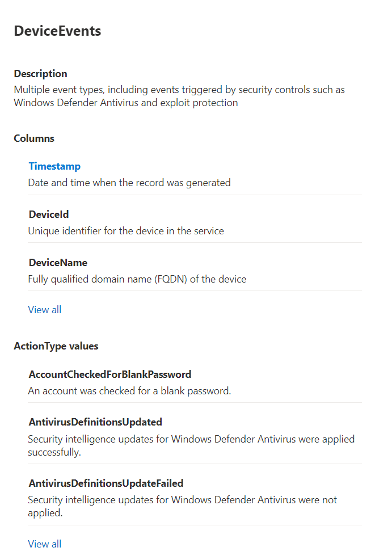Click 'Unique identifier for the device' text
The width and height of the screenshot is (392, 560).
point(126,231)
